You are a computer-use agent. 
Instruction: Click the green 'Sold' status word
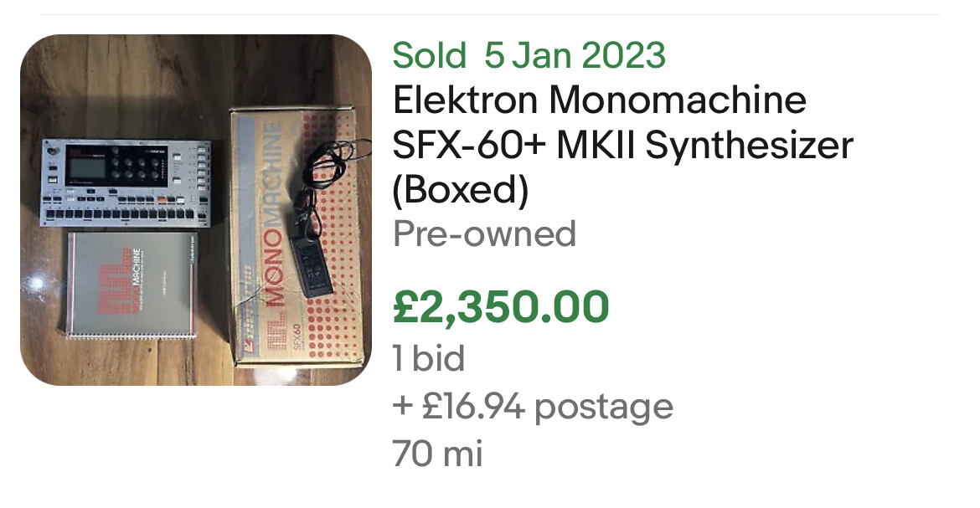pos(429,56)
